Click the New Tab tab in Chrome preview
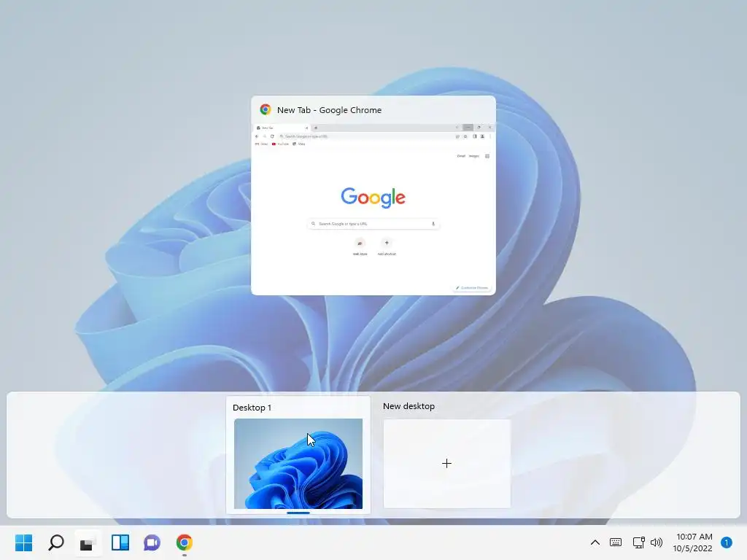This screenshot has width=747, height=560. click(x=282, y=128)
